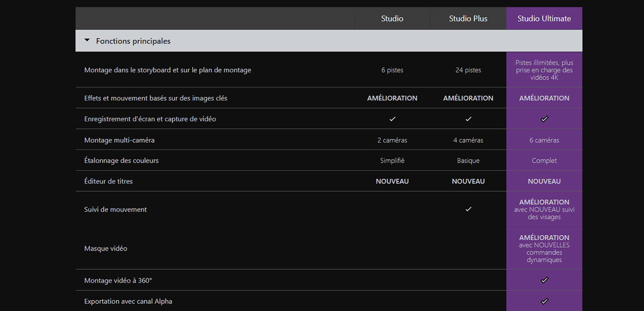
Task: Click the row label Effets et mouvement basés sur images clés
Action: (155, 98)
